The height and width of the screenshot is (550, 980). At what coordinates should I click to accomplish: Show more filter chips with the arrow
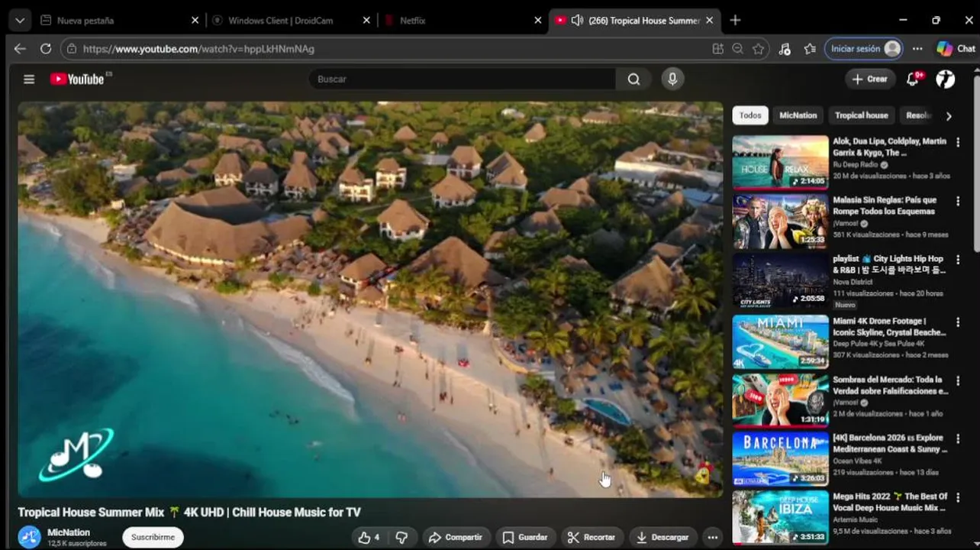[949, 116]
